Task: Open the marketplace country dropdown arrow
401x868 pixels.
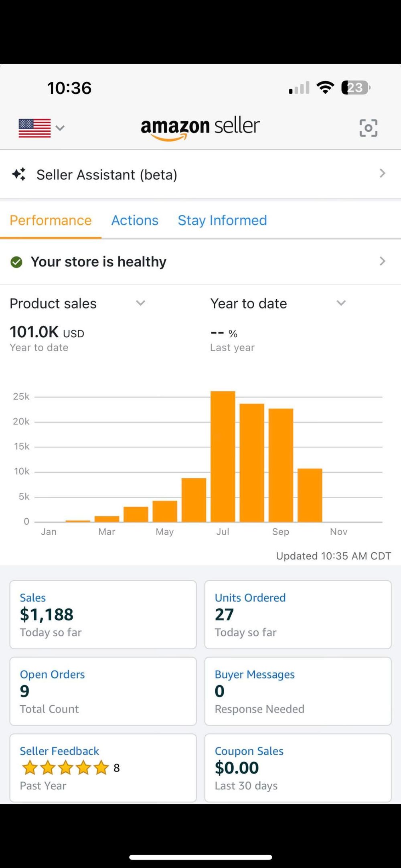Action: pyautogui.click(x=60, y=128)
